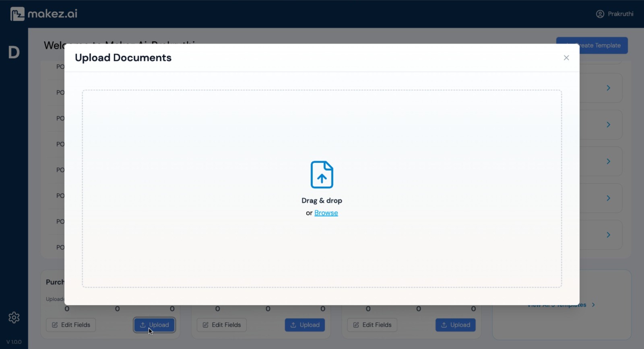The height and width of the screenshot is (349, 644).
Task: Click the Upload button of the third card
Action: click(x=456, y=325)
